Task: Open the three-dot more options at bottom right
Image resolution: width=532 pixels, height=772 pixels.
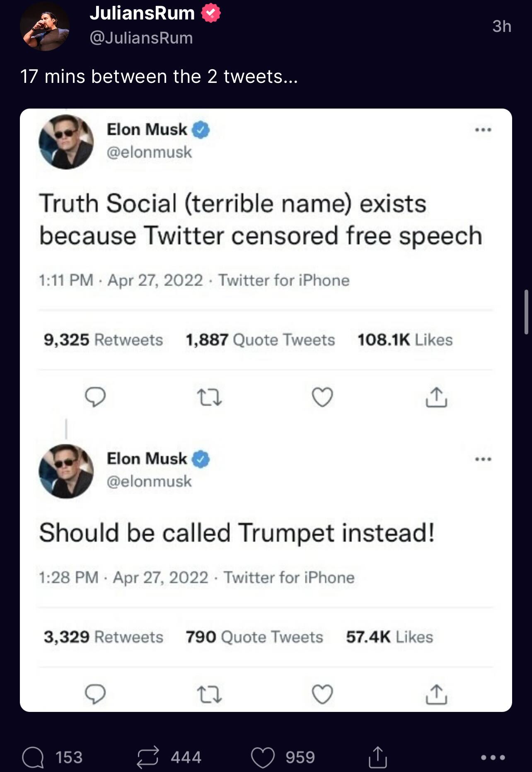Action: 493,757
